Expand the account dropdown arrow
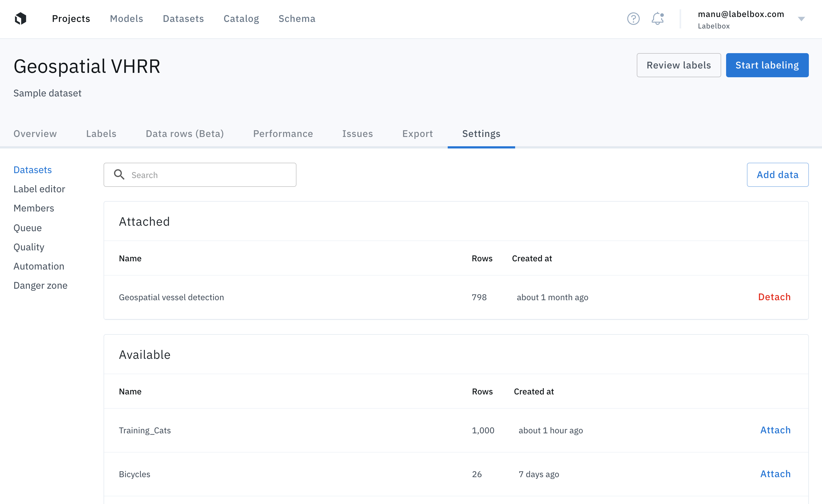 click(x=801, y=19)
